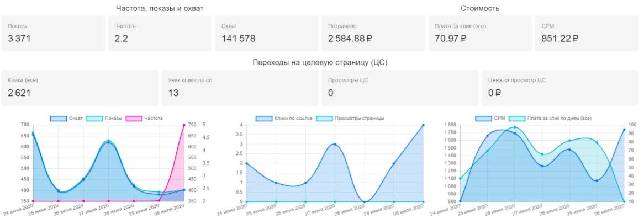Viewport: 644px width, 224px height.
Task: Click Плата за клик peak point on 26 июня
Action: [515, 127]
